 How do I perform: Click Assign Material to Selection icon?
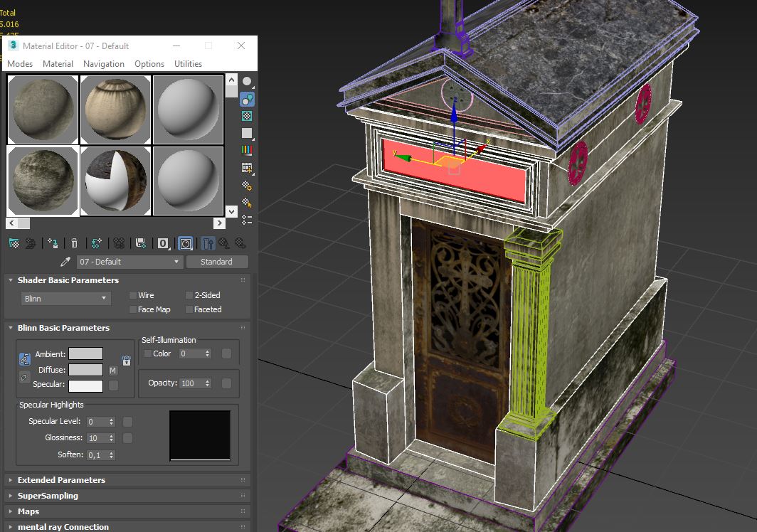tap(52, 243)
